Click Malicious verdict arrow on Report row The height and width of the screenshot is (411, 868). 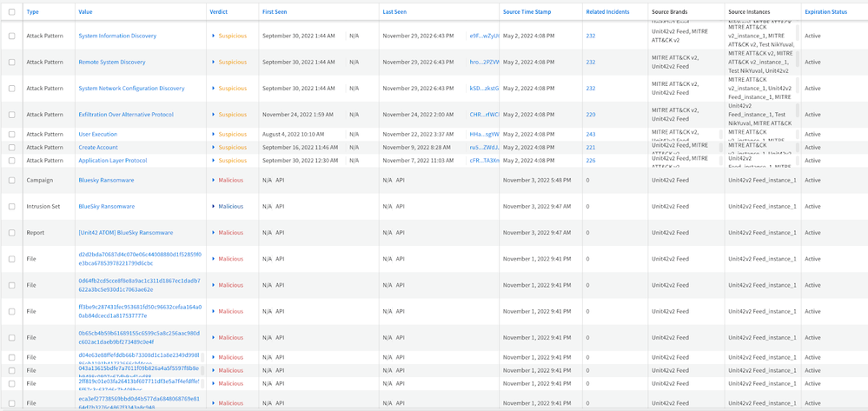tap(213, 233)
